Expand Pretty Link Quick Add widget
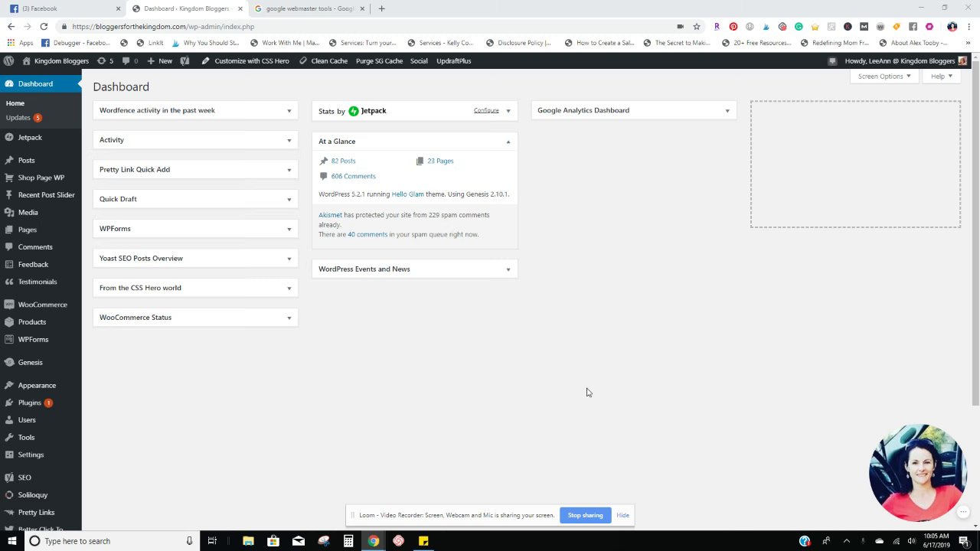980x551 pixels. click(x=289, y=170)
